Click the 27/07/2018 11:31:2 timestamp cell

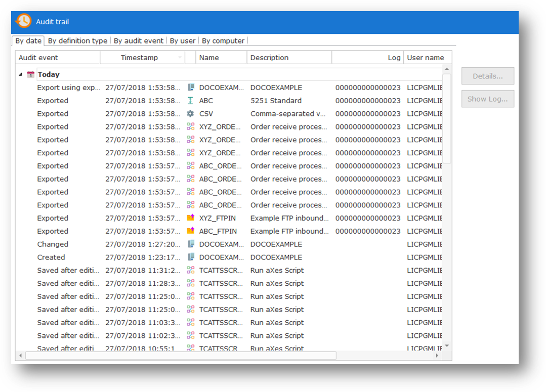pos(143,270)
